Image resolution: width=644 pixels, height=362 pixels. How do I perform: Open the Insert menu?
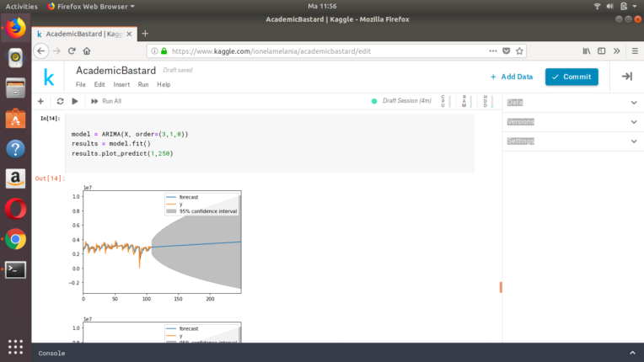coord(121,84)
